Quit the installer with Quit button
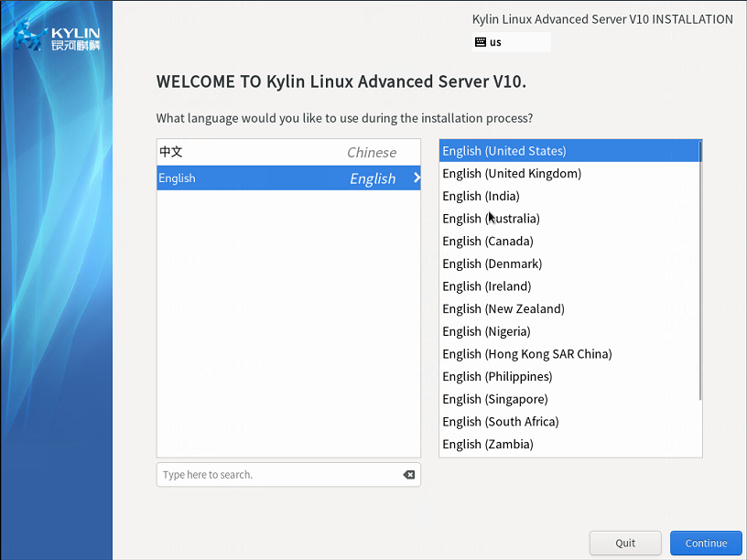This screenshot has width=747, height=560. pos(625,543)
